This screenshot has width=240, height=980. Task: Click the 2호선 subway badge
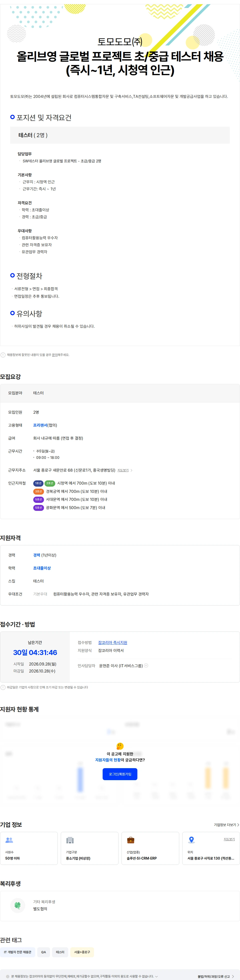pyautogui.click(x=50, y=483)
